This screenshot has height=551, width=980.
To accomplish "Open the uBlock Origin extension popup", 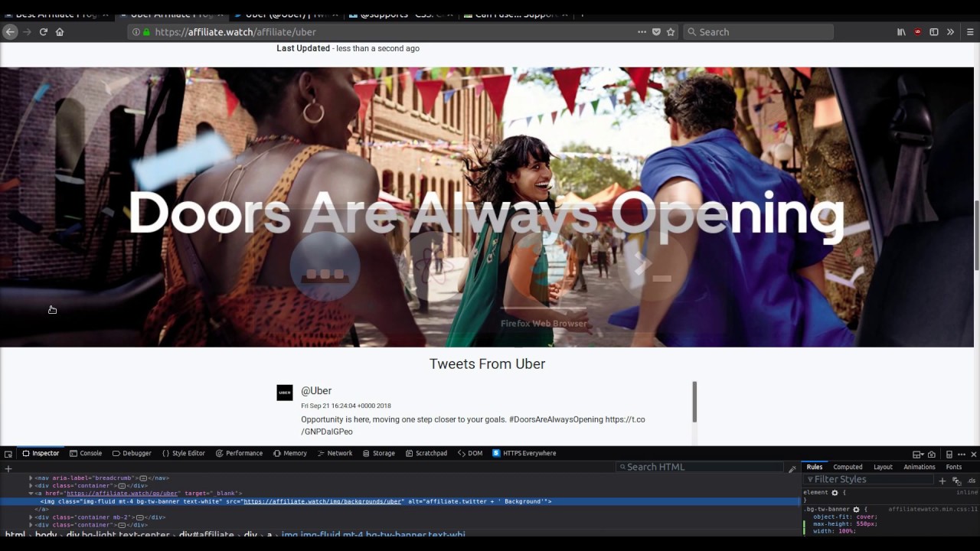I will (918, 32).
